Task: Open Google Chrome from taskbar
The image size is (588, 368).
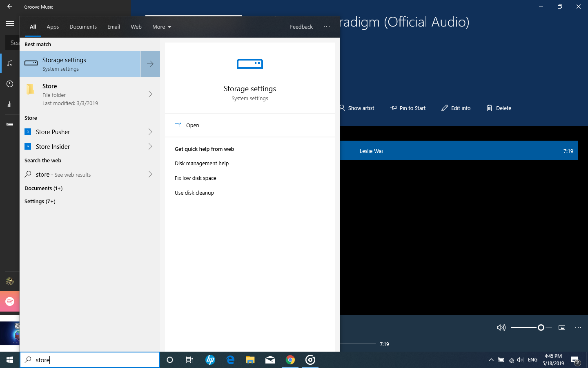Action: (290, 360)
